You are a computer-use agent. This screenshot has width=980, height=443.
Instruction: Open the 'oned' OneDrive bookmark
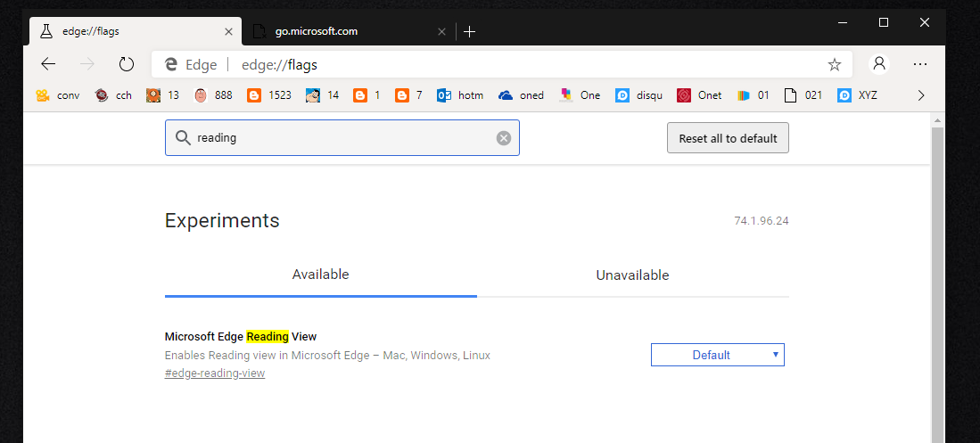coord(521,95)
